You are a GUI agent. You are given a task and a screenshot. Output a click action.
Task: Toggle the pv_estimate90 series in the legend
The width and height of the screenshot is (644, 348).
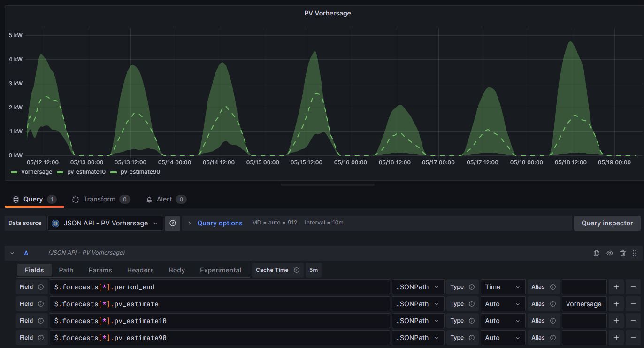[140, 172]
